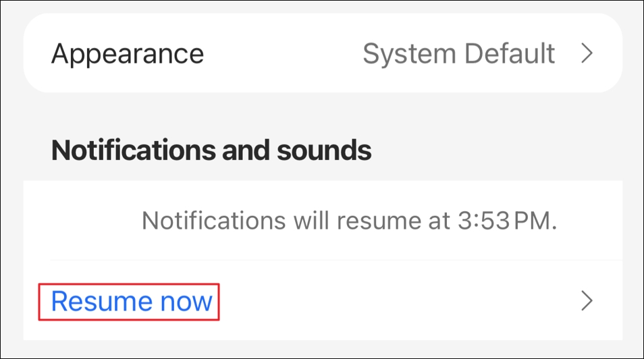This screenshot has width=644, height=359.
Task: Click the word Resume in the blue link
Action: (99, 301)
